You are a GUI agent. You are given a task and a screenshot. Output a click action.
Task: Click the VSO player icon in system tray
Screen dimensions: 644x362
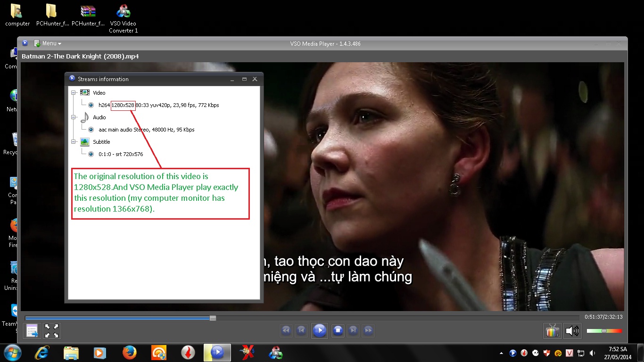click(513, 353)
